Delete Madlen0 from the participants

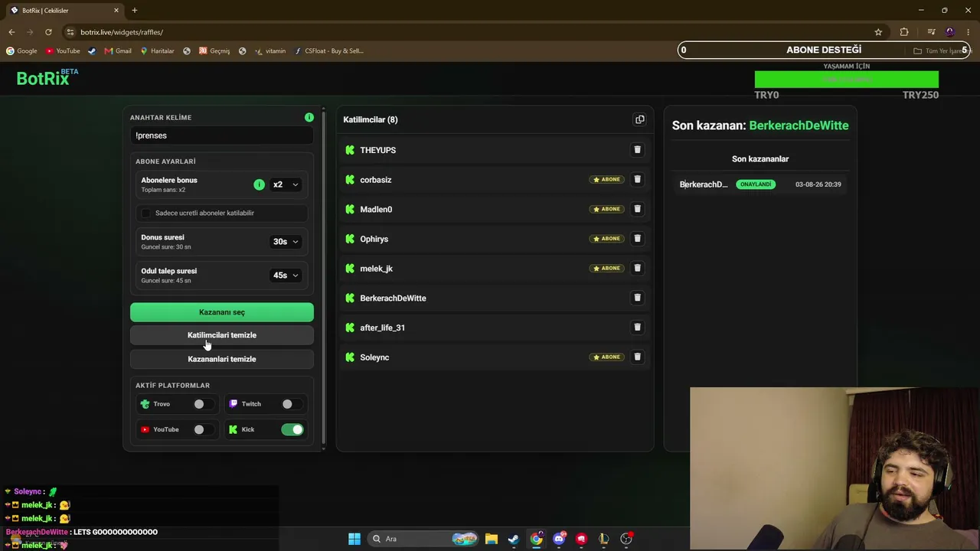point(637,209)
